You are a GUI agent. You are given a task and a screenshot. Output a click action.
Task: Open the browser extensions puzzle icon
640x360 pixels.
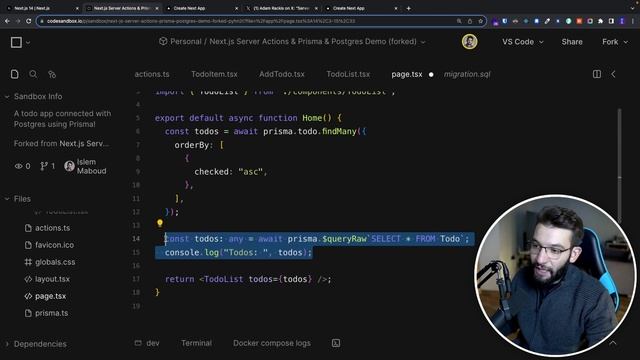coord(600,21)
